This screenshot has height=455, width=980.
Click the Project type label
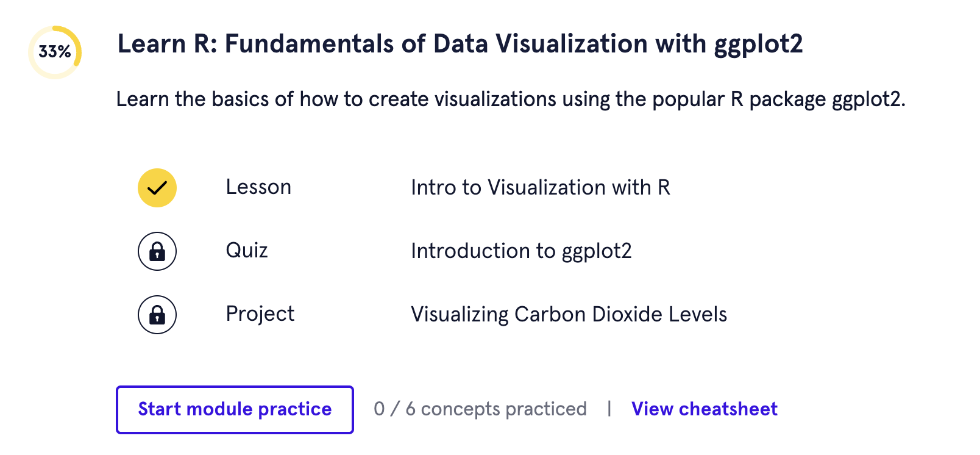[260, 314]
